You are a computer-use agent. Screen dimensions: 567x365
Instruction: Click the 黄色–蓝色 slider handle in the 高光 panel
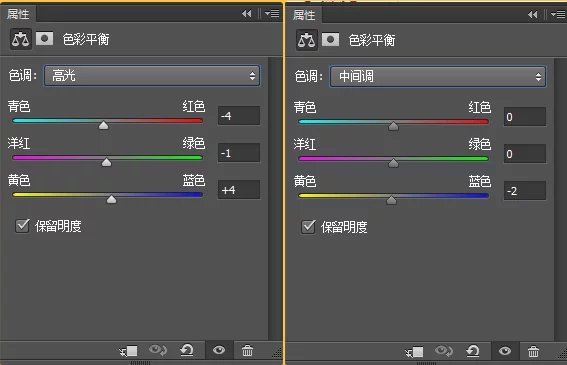coord(111,199)
